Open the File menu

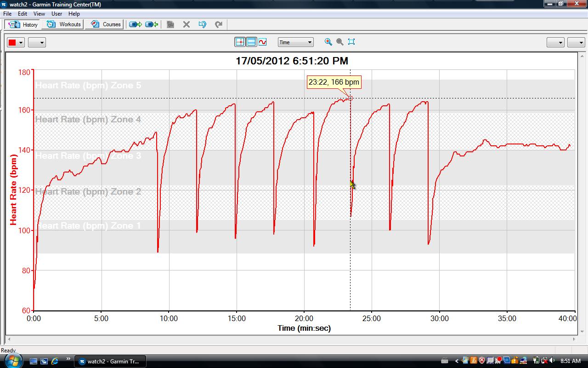click(7, 14)
